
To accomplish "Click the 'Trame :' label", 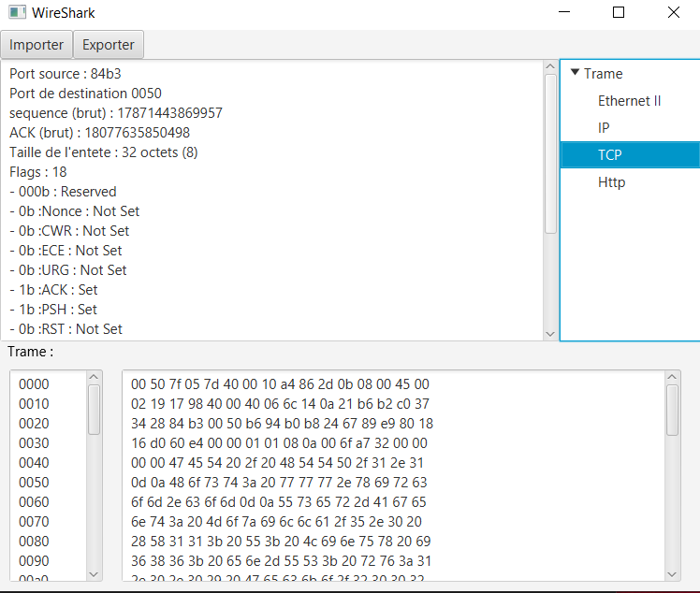I will click(x=30, y=352).
